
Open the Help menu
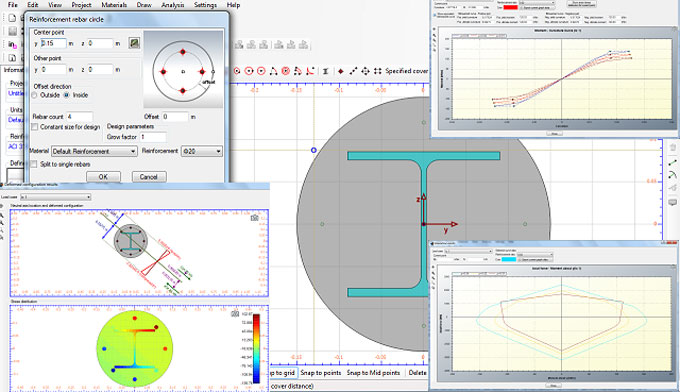pos(233,5)
